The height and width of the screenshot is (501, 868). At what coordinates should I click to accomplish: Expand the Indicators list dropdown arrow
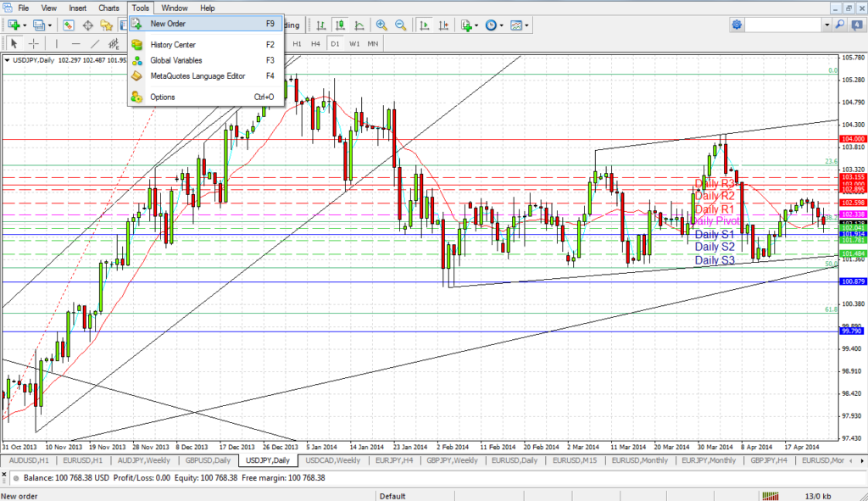click(x=477, y=25)
